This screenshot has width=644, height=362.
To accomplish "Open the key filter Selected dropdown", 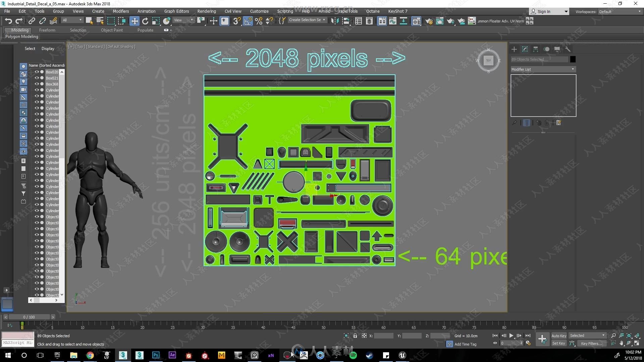I will click(x=587, y=336).
